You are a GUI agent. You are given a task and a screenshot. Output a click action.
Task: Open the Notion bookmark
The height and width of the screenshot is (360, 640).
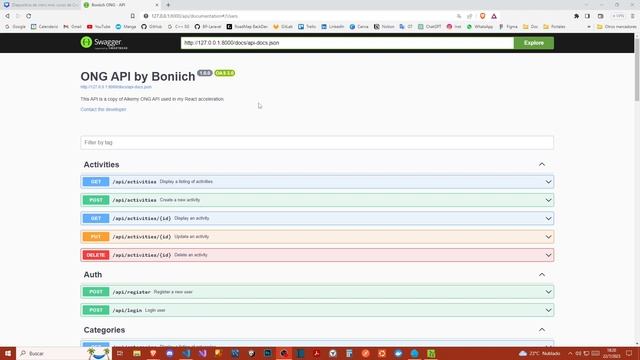(384, 27)
